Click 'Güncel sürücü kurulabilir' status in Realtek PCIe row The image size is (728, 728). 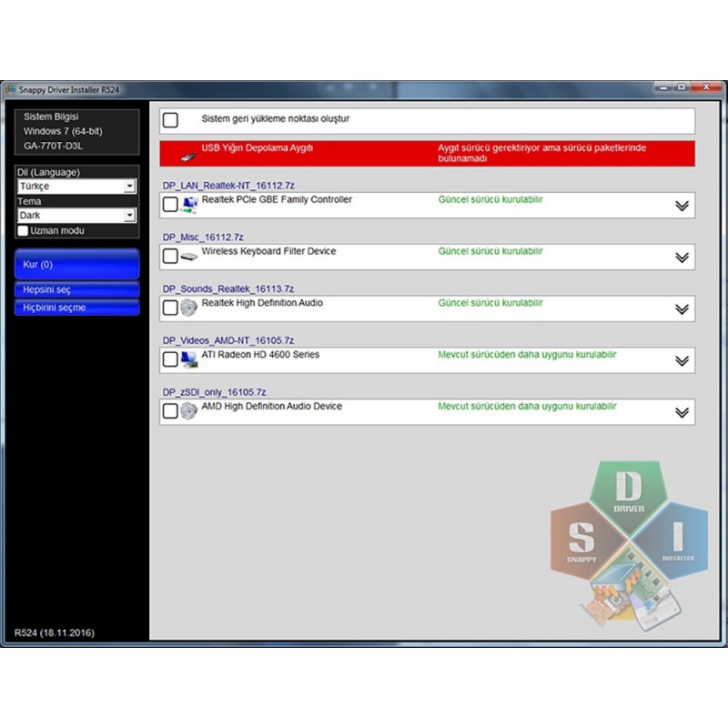(490, 199)
